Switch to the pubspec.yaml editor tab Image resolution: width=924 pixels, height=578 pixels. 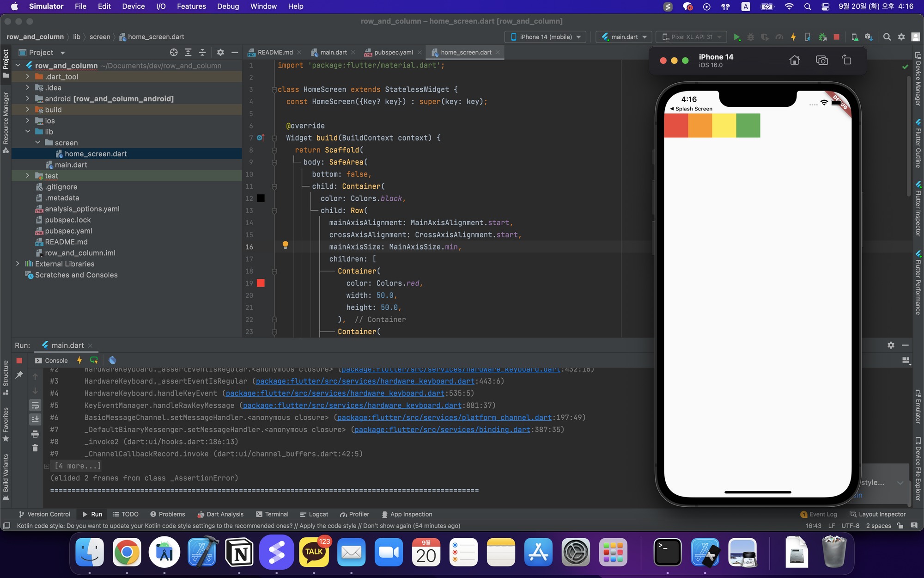click(x=393, y=52)
